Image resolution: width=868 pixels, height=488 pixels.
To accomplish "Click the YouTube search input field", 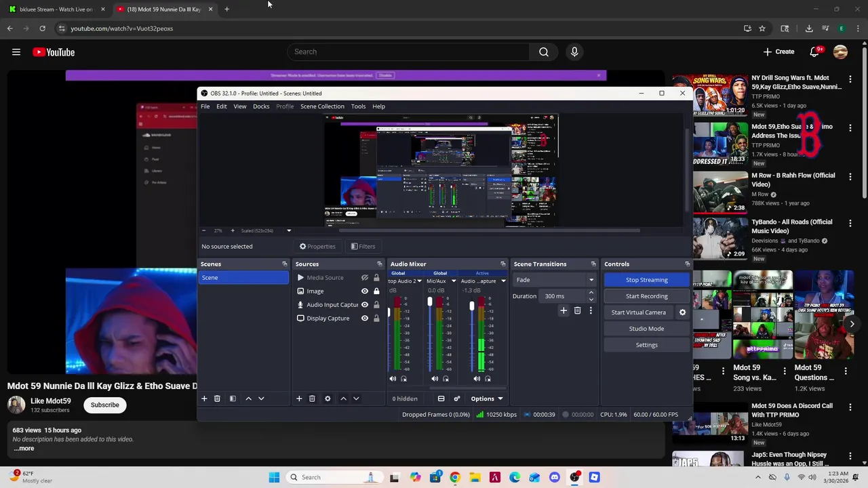I will [x=409, y=52].
